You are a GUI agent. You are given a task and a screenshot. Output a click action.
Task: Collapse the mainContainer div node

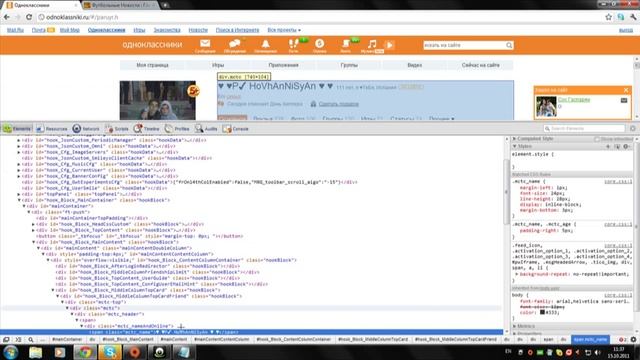click(24, 206)
